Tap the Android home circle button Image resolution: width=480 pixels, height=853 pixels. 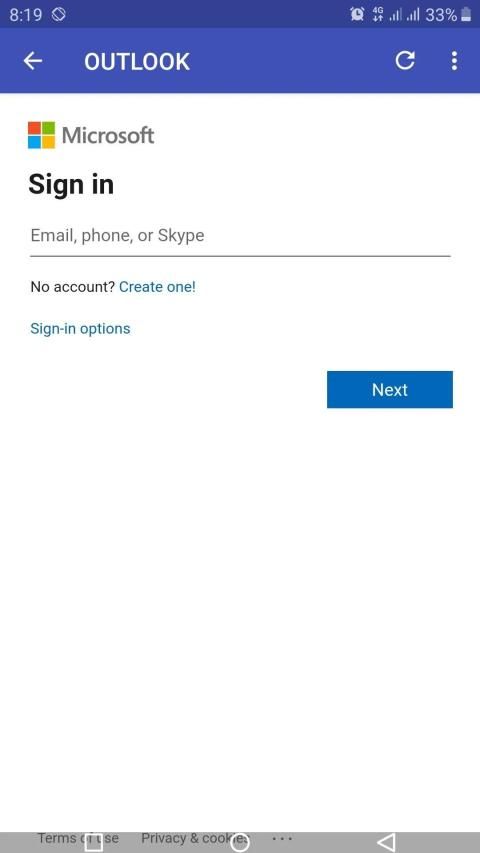tap(239, 843)
